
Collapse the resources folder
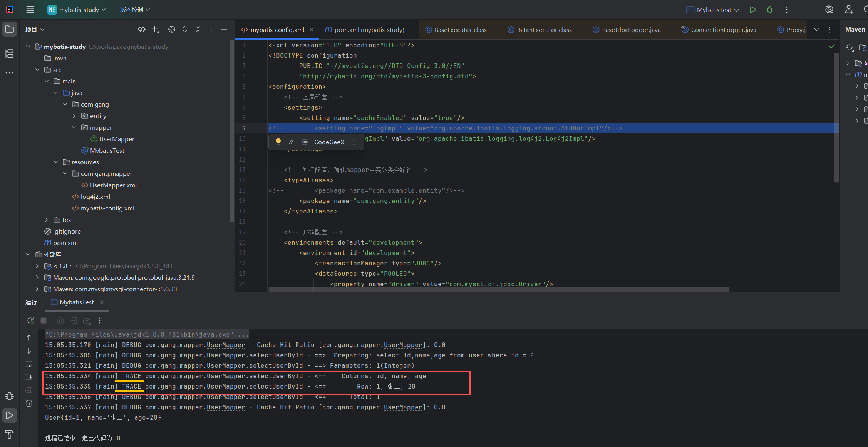tap(56, 162)
